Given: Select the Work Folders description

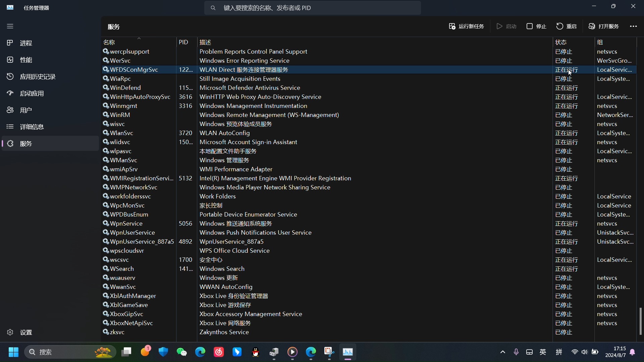Looking at the screenshot, I should (218, 196).
